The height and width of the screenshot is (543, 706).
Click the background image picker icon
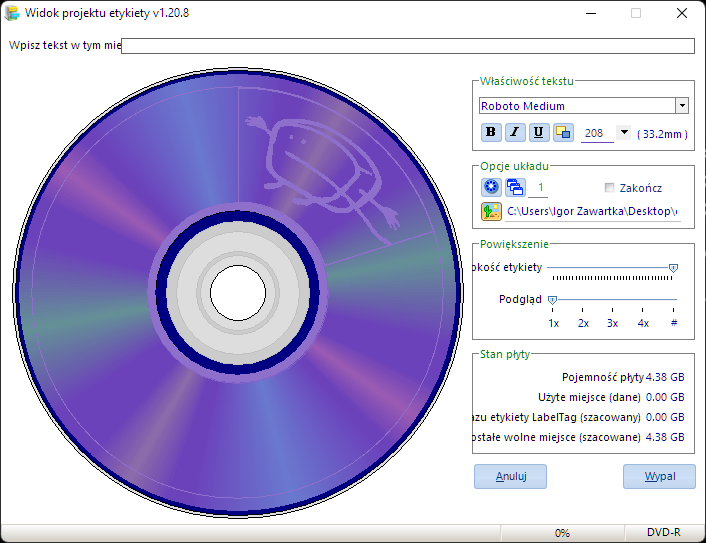tap(491, 211)
